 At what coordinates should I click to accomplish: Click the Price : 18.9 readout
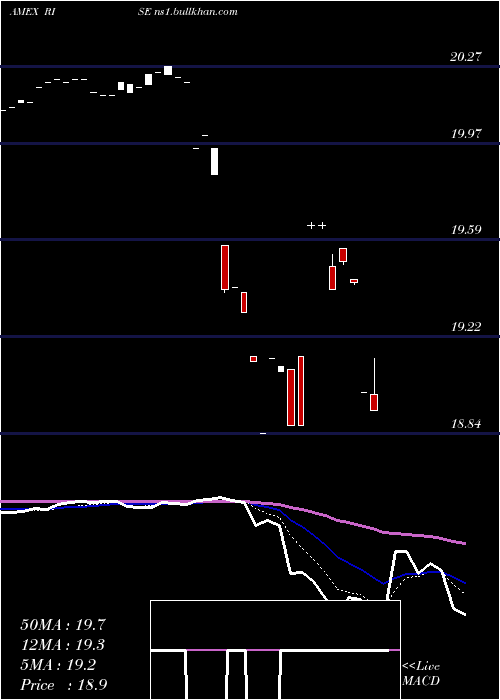63,685
